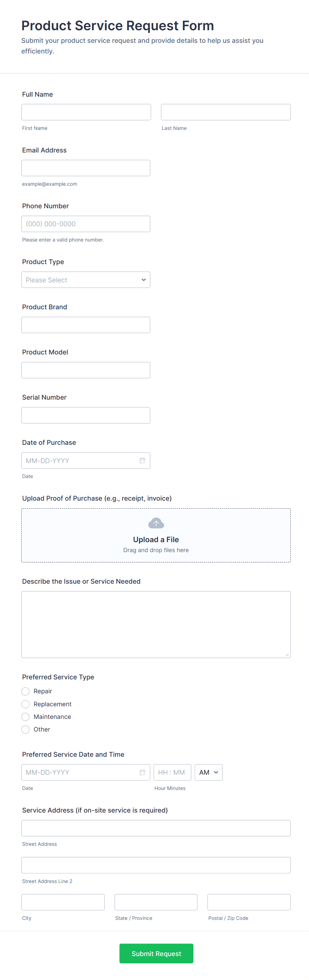309x980 pixels.
Task: Submit the service request form
Action: 156,953
